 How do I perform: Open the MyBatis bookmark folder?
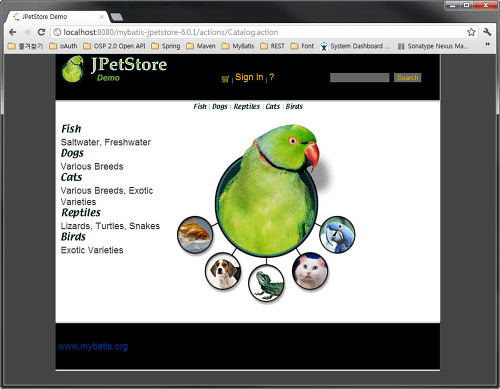pos(238,46)
